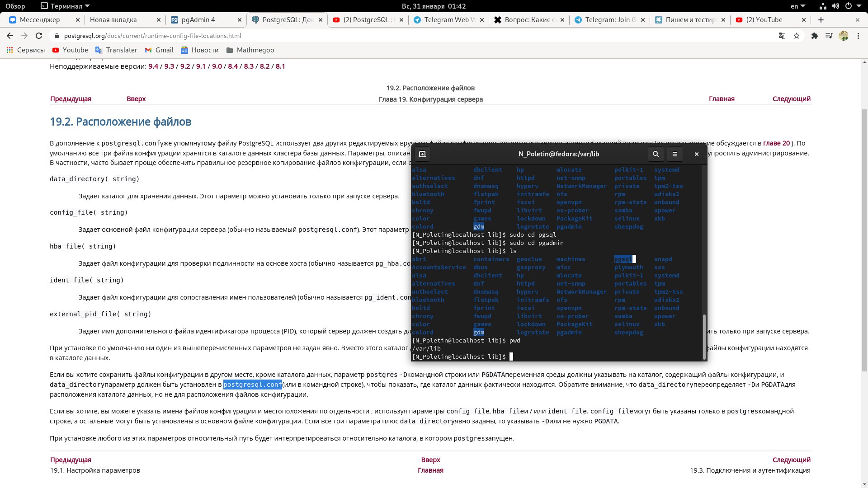
Task: Open the Youtube bookmark
Action: point(70,50)
